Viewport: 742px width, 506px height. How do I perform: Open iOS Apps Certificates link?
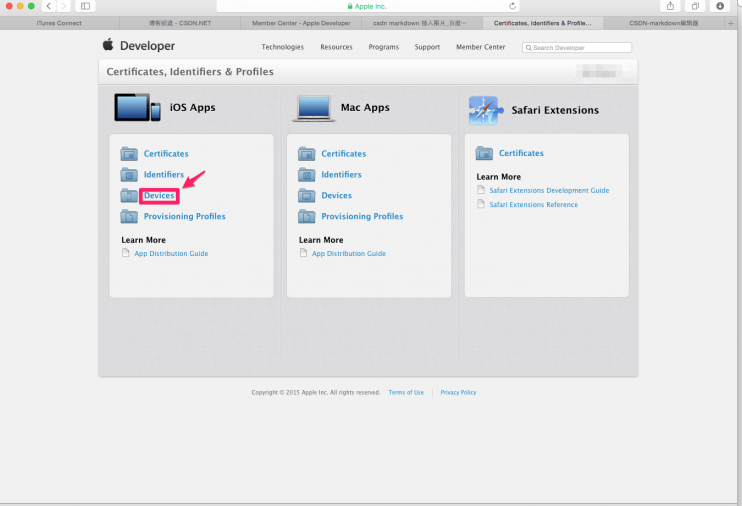tap(166, 153)
